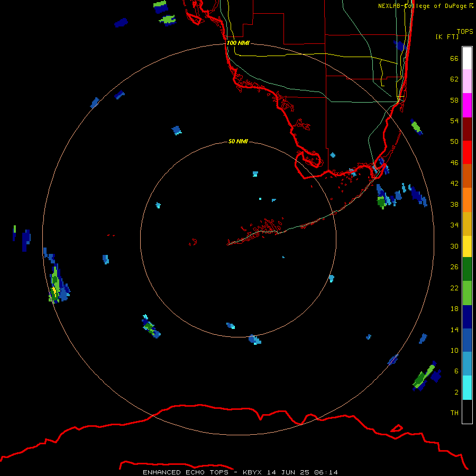
Task: Click the 66 legend value
Action: click(454, 58)
